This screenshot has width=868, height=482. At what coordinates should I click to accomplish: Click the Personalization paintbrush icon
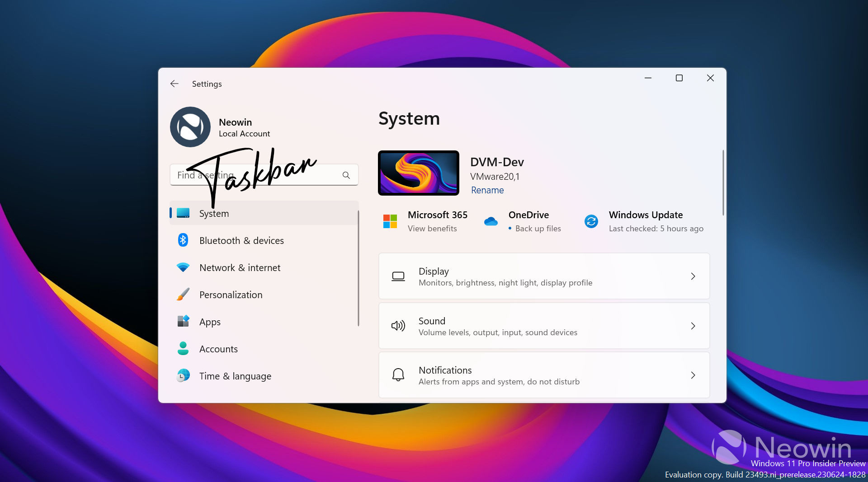tap(183, 295)
